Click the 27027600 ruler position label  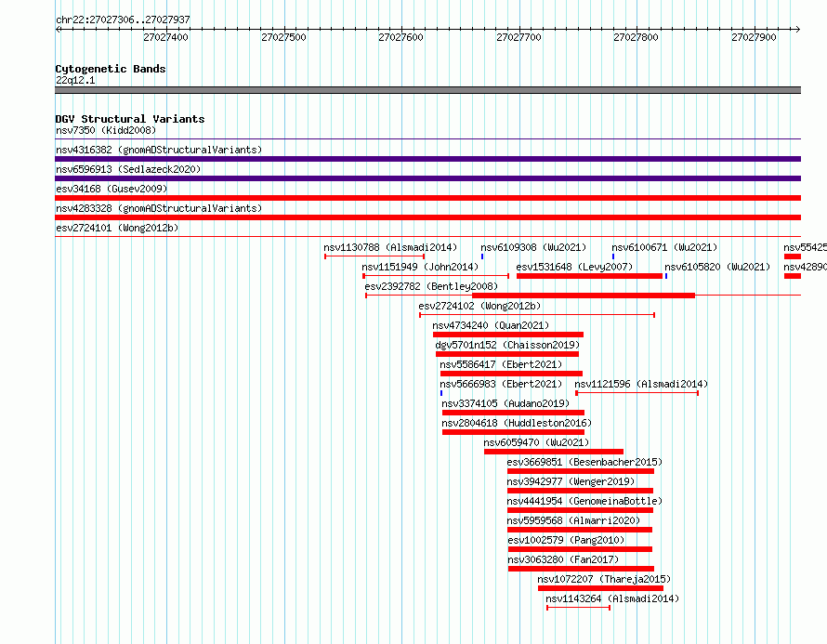pyautogui.click(x=400, y=37)
